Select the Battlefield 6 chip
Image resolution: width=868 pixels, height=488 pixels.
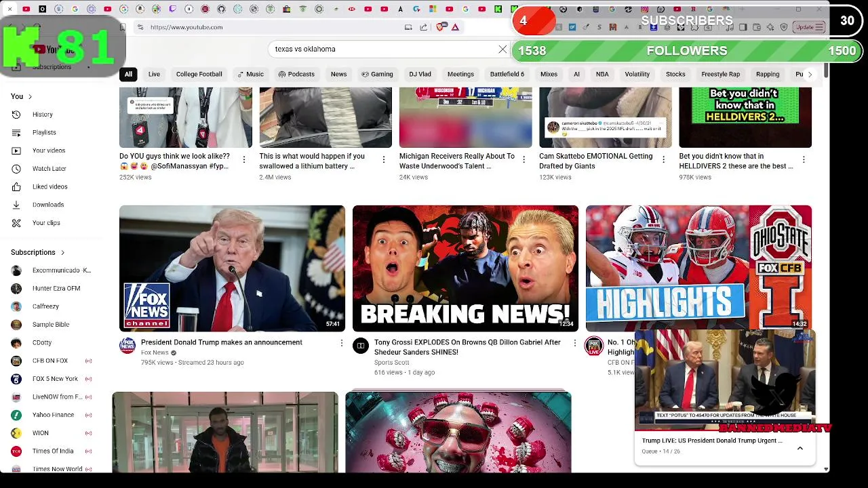click(507, 74)
